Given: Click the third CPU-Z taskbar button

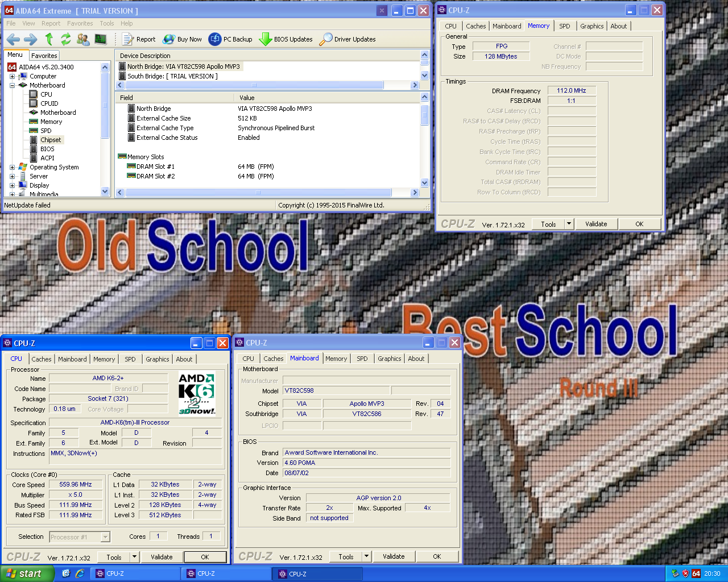Looking at the screenshot, I should pyautogui.click(x=317, y=573).
